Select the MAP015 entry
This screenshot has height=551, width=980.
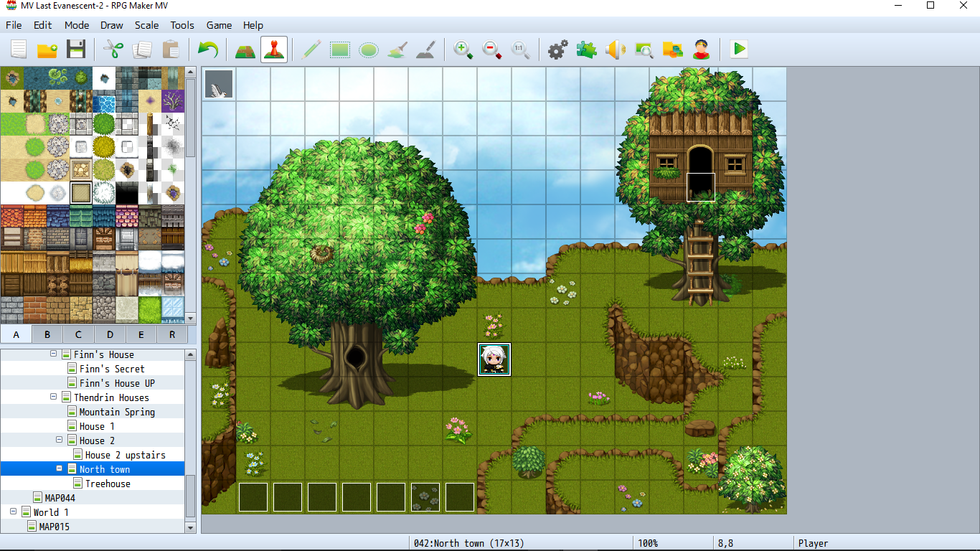54,527
